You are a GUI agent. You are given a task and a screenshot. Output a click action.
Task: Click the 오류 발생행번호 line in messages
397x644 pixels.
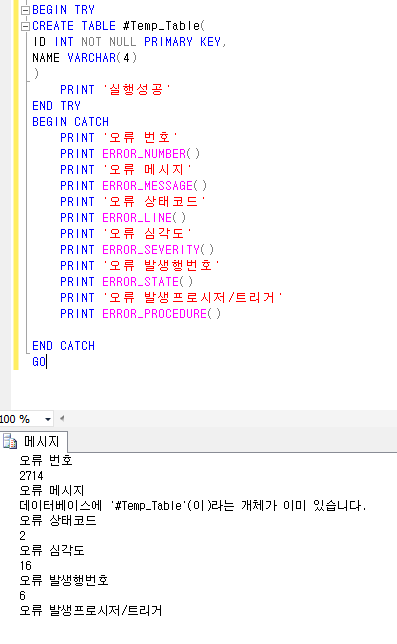(x=64, y=580)
